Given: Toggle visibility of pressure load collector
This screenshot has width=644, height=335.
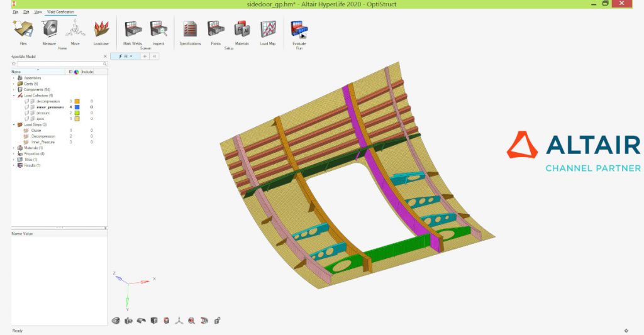Looking at the screenshot, I should [27, 113].
